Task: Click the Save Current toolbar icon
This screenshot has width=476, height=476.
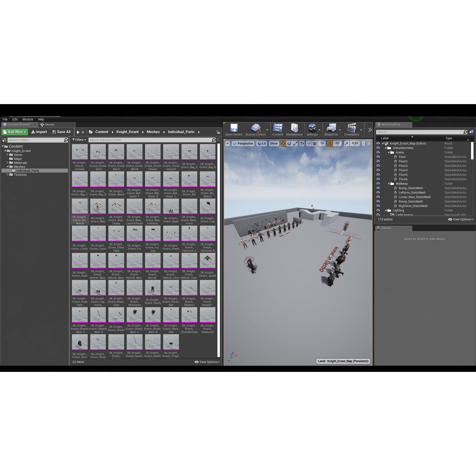Action: [234, 128]
